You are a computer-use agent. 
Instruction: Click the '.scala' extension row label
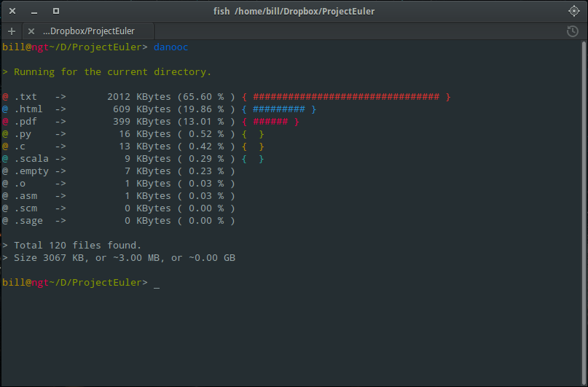[x=31, y=159]
